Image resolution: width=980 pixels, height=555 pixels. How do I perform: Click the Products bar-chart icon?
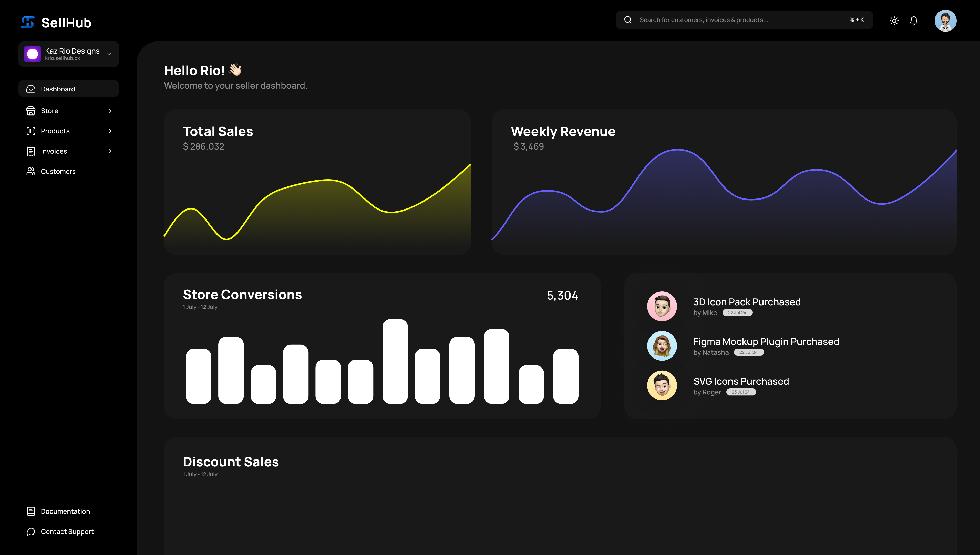(x=31, y=131)
